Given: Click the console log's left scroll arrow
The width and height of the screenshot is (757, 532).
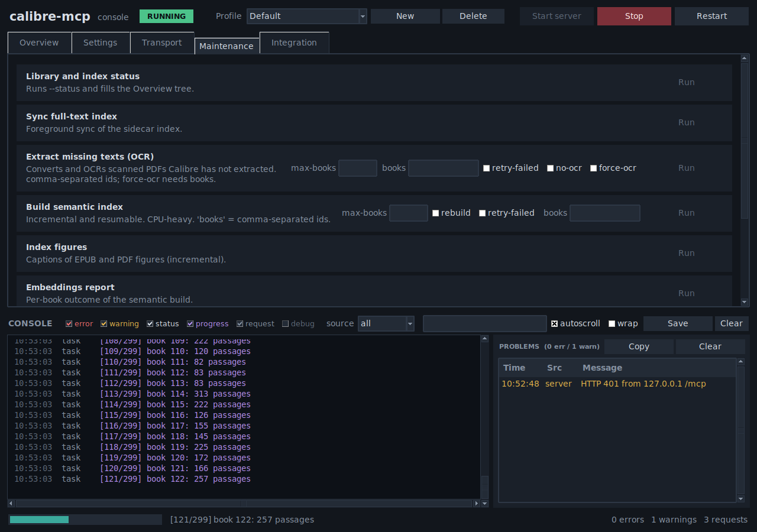Looking at the screenshot, I should (x=11, y=504).
